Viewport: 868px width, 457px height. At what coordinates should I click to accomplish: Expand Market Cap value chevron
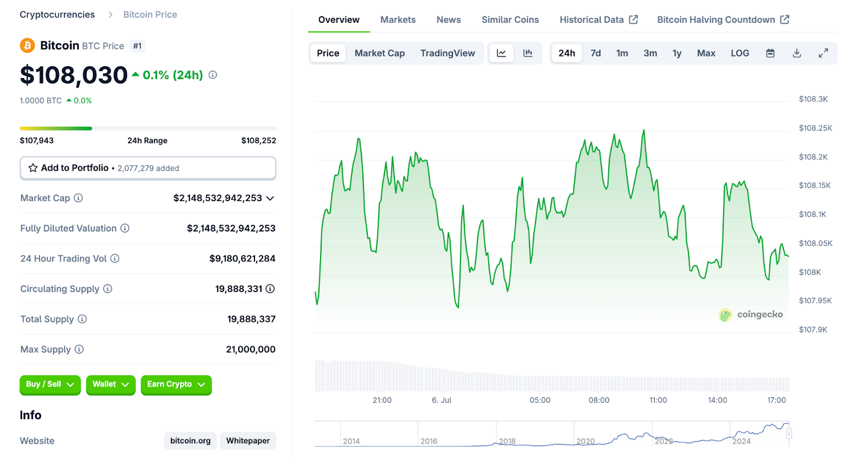270,198
